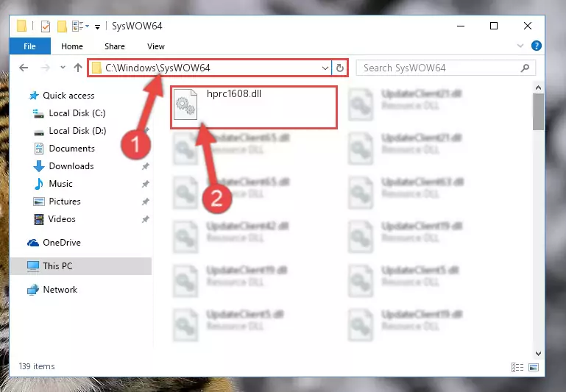Select OneDrive in navigation pane
This screenshot has height=392, width=566.
(62, 243)
